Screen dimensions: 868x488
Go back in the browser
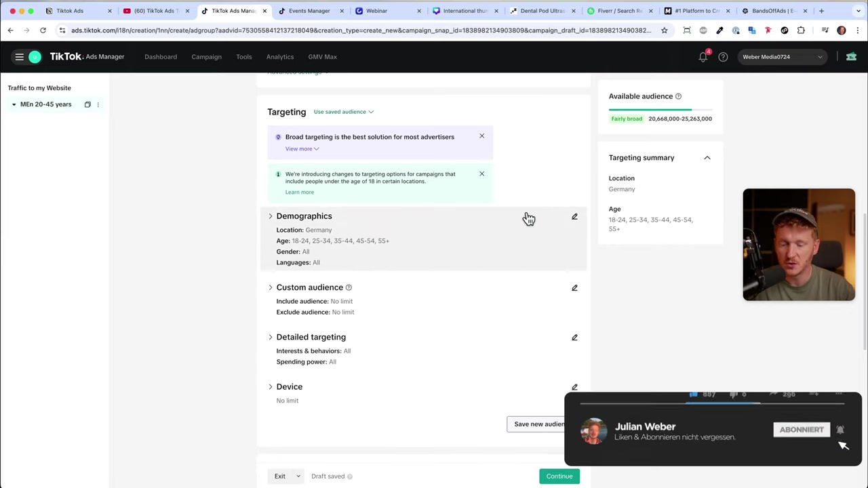tap(10, 30)
